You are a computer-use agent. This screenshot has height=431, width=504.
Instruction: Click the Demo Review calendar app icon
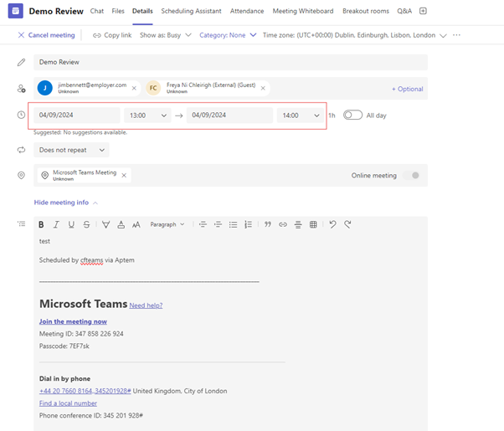click(15, 11)
